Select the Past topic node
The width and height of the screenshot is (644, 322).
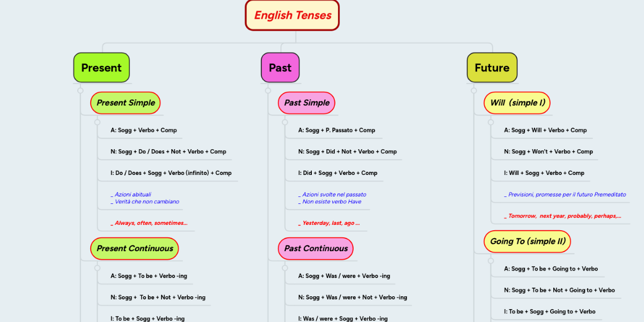pos(280,68)
